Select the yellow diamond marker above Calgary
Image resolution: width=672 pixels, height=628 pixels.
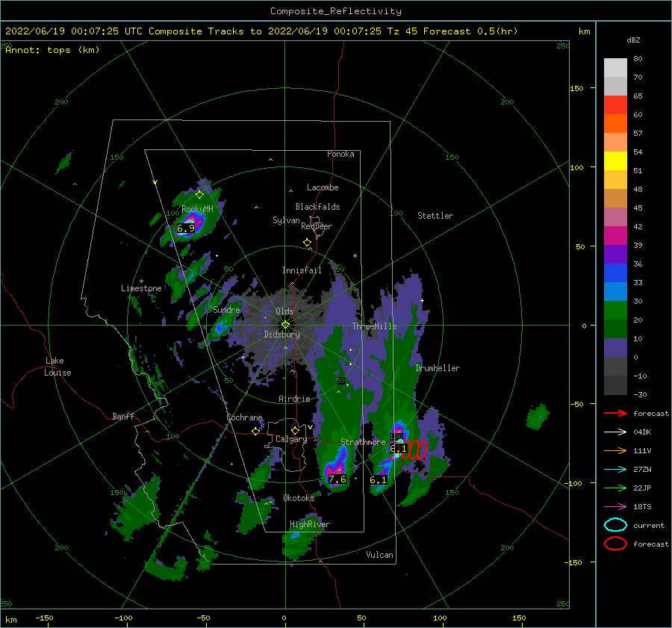[x=295, y=430]
